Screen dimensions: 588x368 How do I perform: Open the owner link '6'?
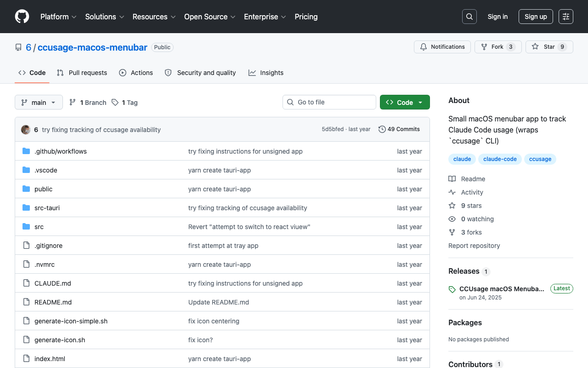coord(28,47)
